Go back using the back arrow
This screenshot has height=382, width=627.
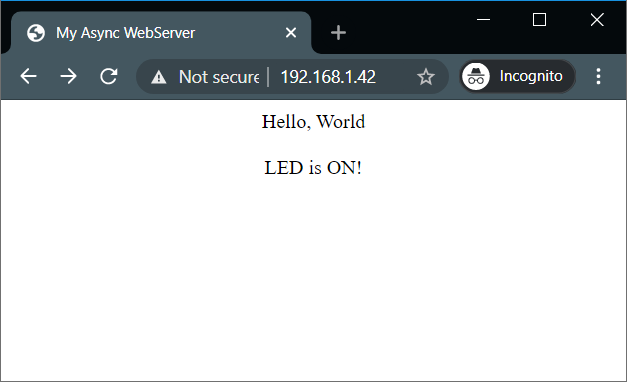pyautogui.click(x=28, y=76)
